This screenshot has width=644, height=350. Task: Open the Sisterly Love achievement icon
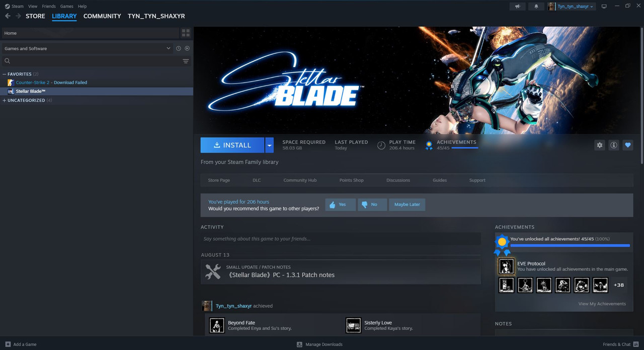(x=353, y=325)
